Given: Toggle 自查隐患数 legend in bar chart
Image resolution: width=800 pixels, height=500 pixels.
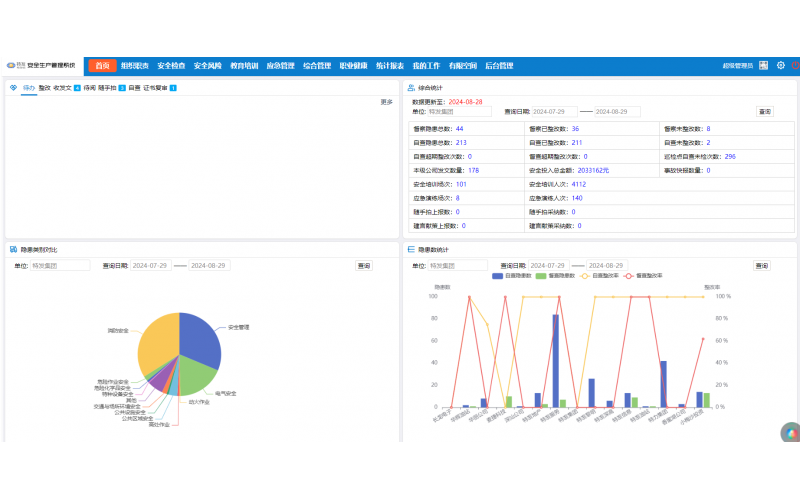Looking at the screenshot, I should pos(510,275).
